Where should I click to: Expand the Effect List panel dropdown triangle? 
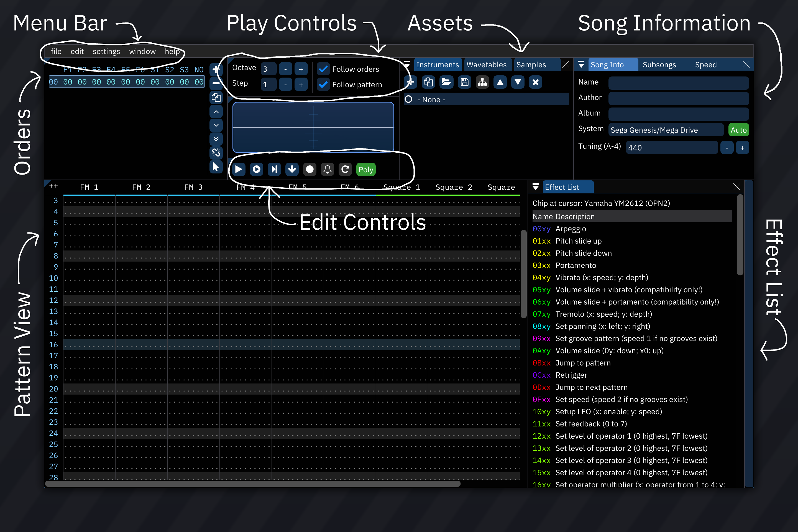coord(535,187)
